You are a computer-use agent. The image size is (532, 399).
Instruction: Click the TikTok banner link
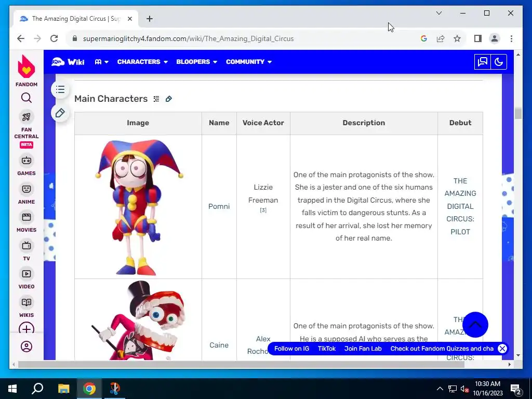[x=327, y=349]
